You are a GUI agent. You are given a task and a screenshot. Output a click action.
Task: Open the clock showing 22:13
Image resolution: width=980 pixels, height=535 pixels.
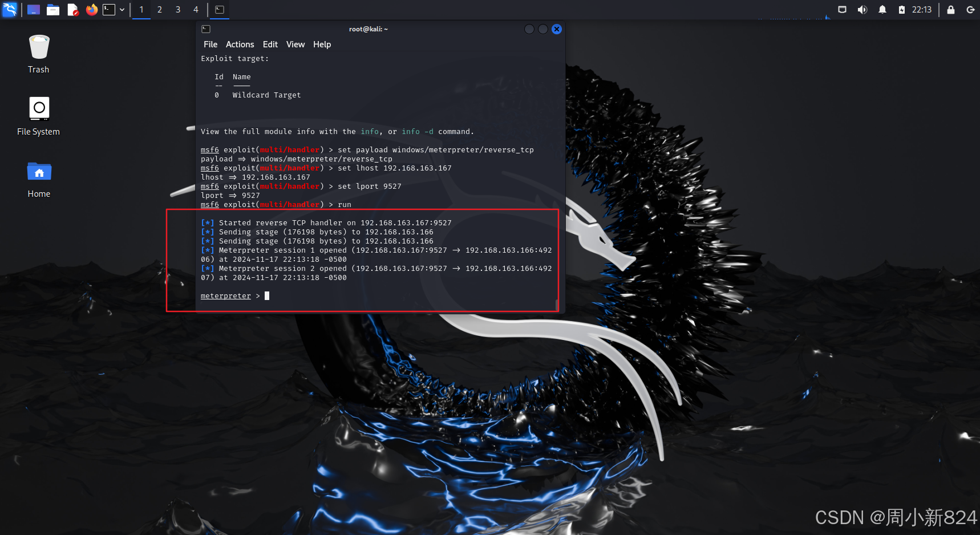click(x=922, y=10)
